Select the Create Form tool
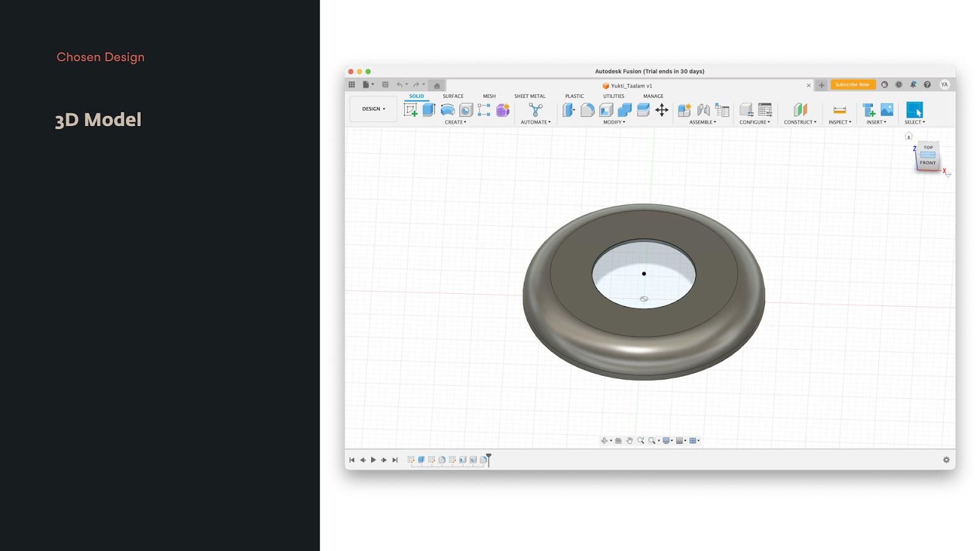 (503, 110)
